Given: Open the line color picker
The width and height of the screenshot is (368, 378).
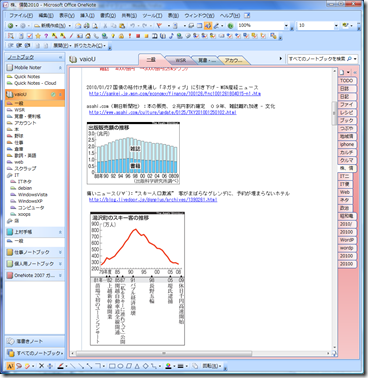Looking at the screenshot, I should point(169,366).
